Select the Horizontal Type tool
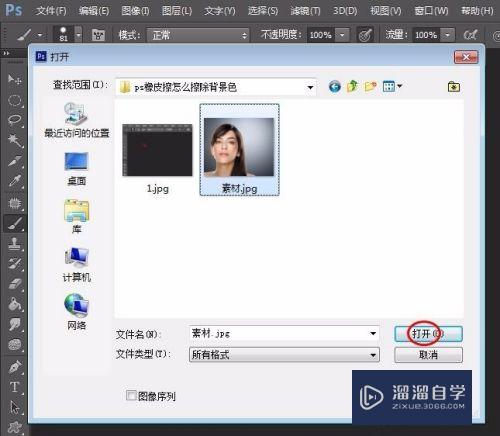The width and height of the screenshot is (500, 436). pyautogui.click(x=14, y=387)
